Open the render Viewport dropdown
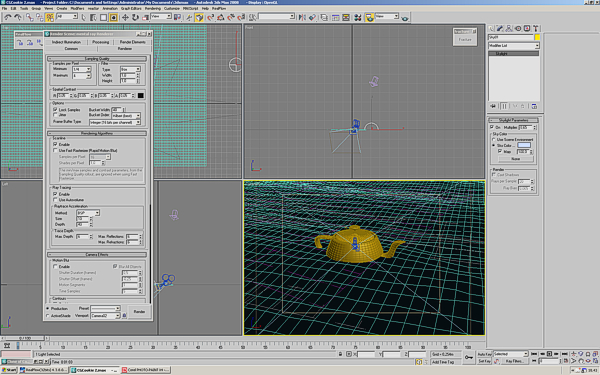 [105, 316]
